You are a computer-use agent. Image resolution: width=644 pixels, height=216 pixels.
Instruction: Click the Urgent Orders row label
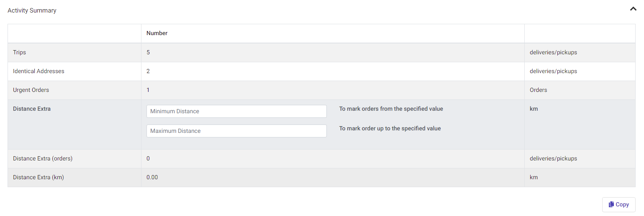(31, 90)
